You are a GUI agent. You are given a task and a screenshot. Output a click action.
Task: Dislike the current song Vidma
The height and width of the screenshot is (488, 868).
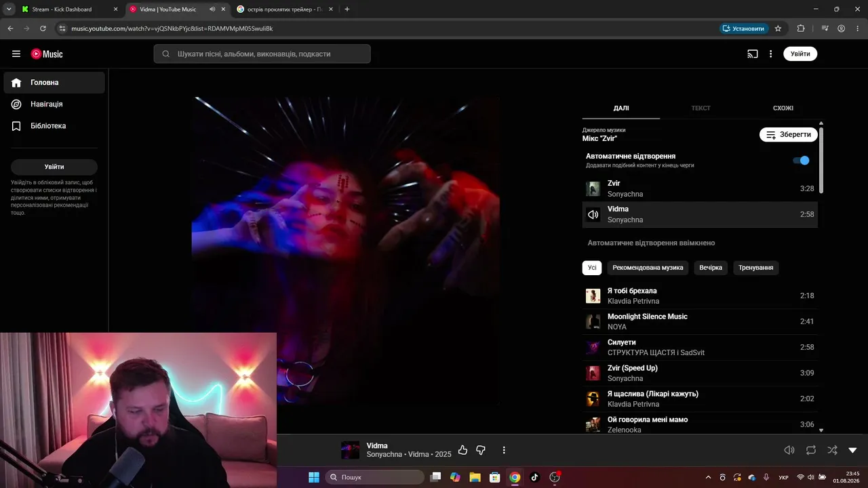481,450
